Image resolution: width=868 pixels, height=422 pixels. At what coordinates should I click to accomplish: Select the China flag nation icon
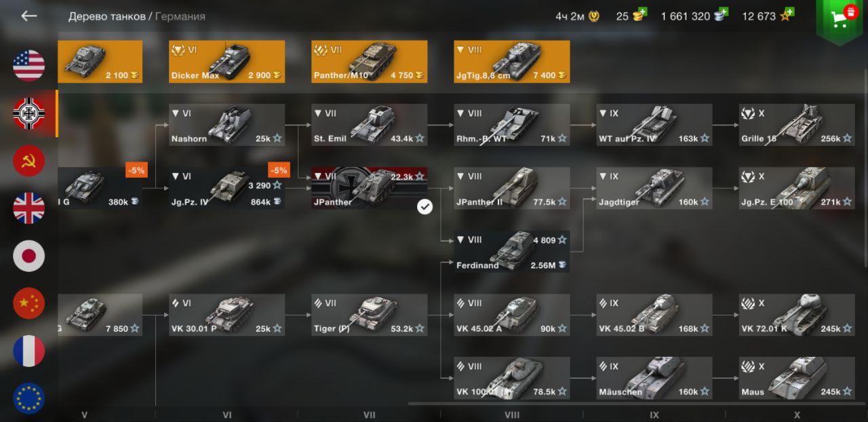point(29,303)
